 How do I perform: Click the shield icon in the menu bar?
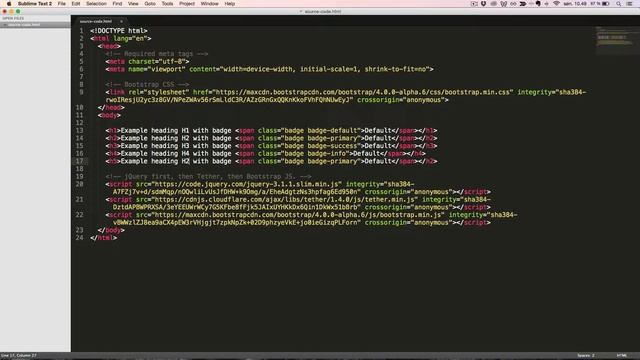coord(483,4)
